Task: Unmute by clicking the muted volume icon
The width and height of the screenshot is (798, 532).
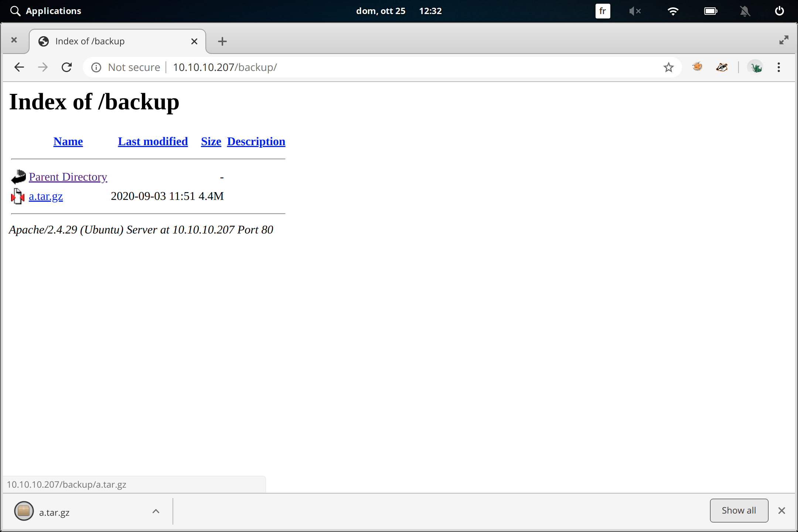Action: pyautogui.click(x=635, y=11)
